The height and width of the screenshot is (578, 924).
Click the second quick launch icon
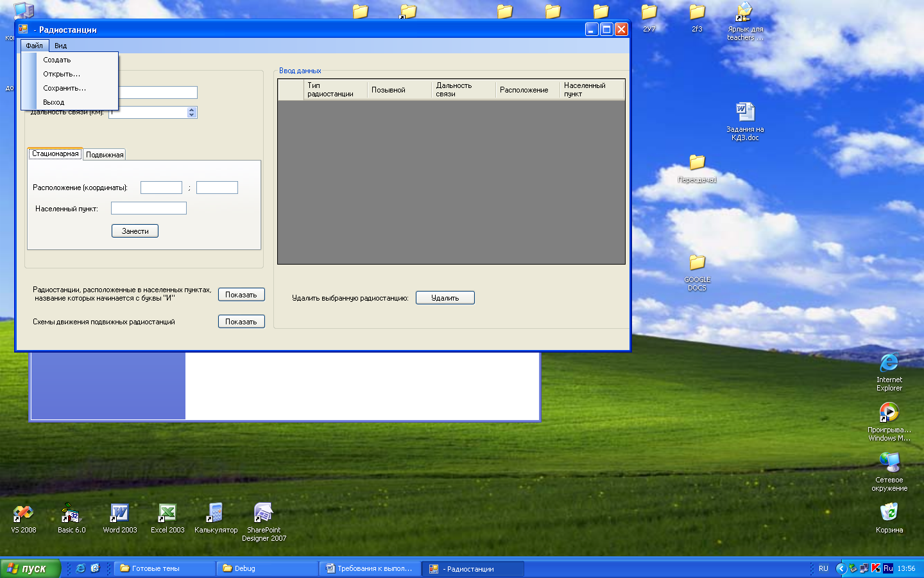[95, 568]
